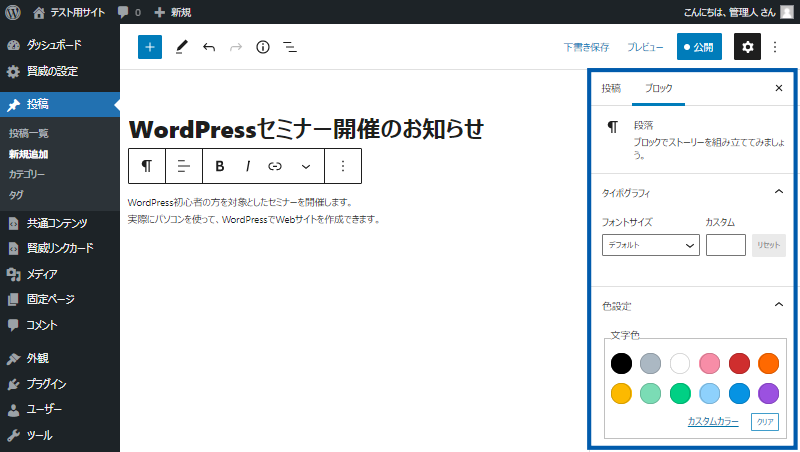Open comments bubble in admin bar
The width and height of the screenshot is (800, 452).
point(129,12)
